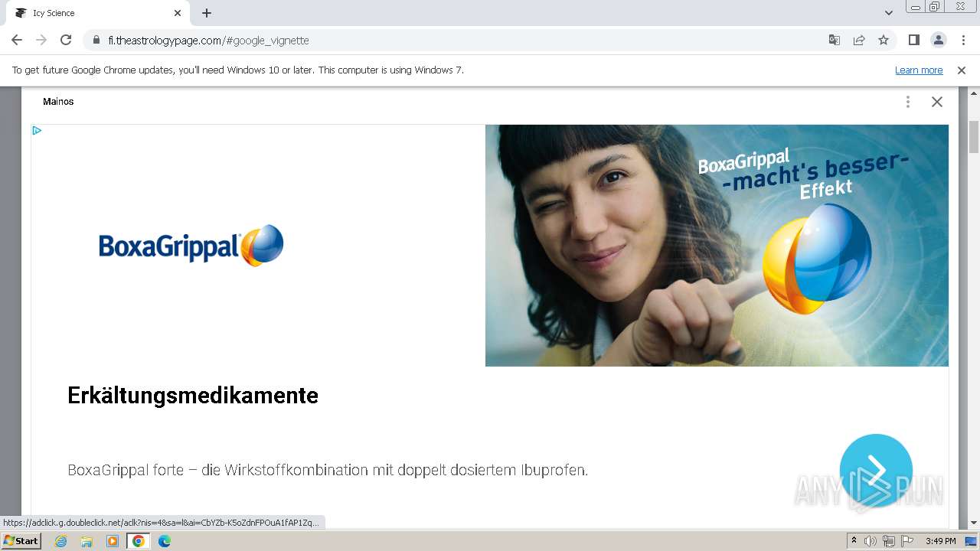Share this page using the share icon
Image resolution: width=980 pixels, height=551 pixels.
point(859,40)
